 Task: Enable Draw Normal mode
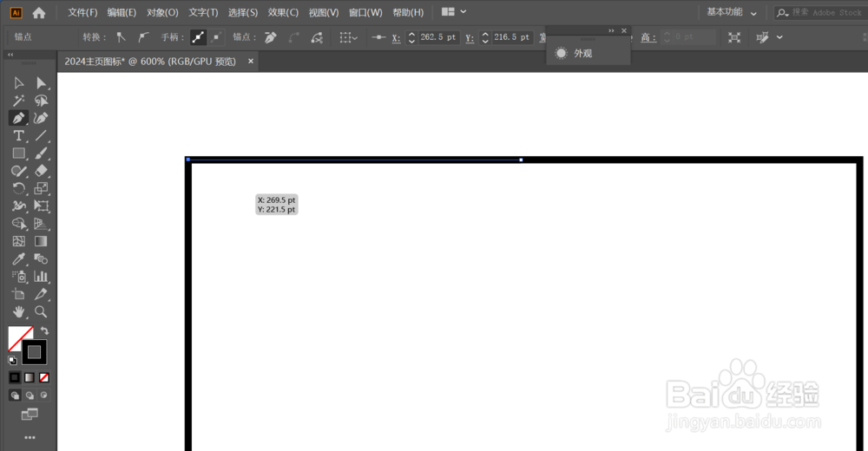tap(15, 395)
